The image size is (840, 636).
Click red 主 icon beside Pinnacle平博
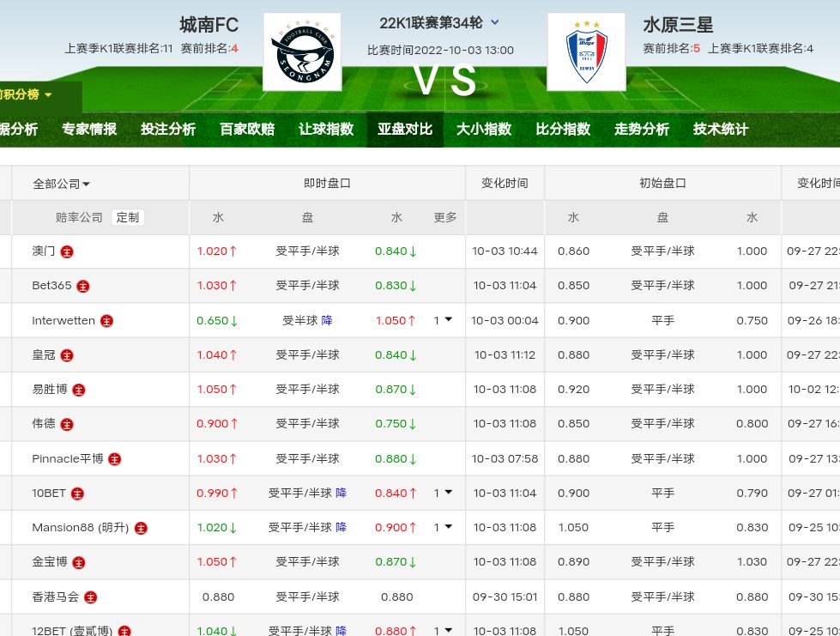[114, 459]
